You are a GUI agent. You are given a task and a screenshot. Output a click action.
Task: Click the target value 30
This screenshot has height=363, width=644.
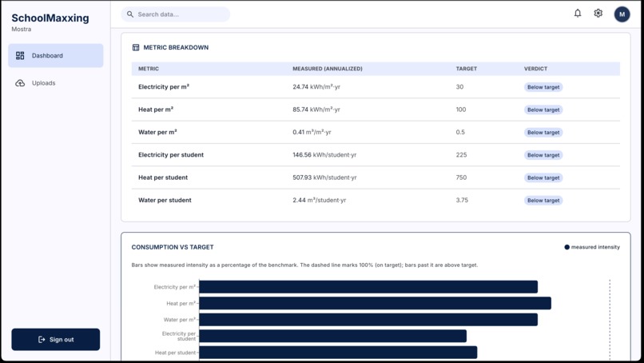tap(459, 86)
